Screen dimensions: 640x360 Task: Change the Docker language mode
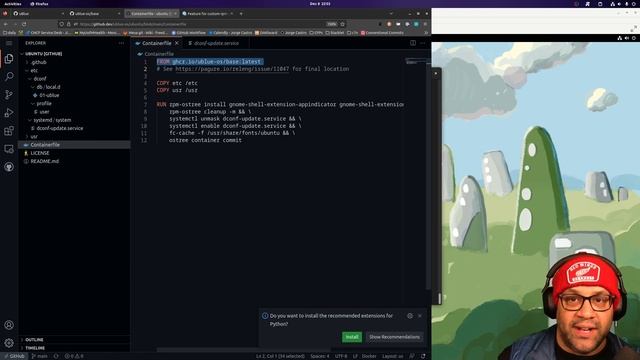point(369,356)
